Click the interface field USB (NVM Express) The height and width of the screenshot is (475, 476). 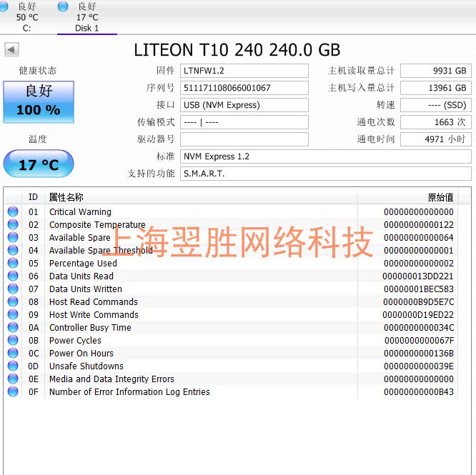click(244, 105)
